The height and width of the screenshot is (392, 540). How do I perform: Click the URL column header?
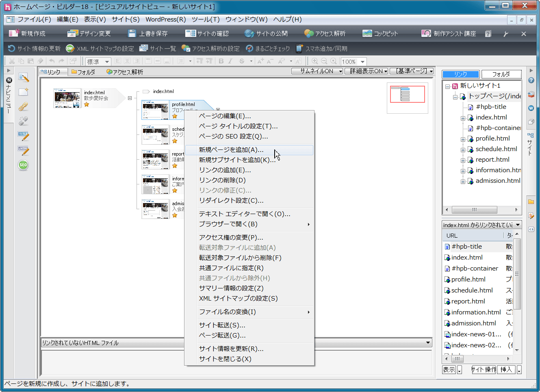[x=473, y=236]
